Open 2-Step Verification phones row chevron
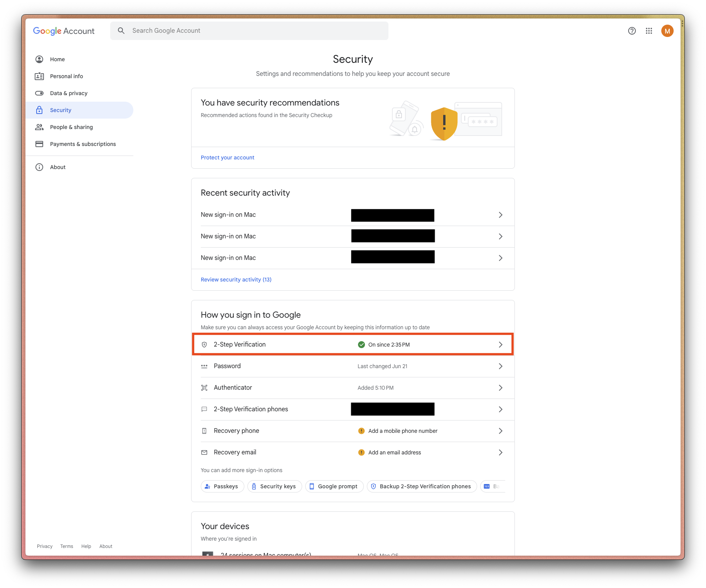 click(501, 409)
